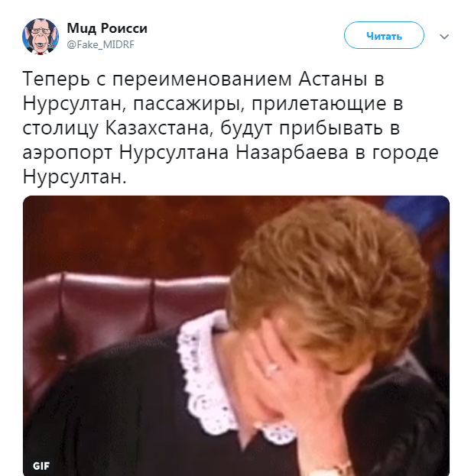Click the word "Казахстана" in the tweet
This screenshot has width=458, height=476.
(x=158, y=128)
